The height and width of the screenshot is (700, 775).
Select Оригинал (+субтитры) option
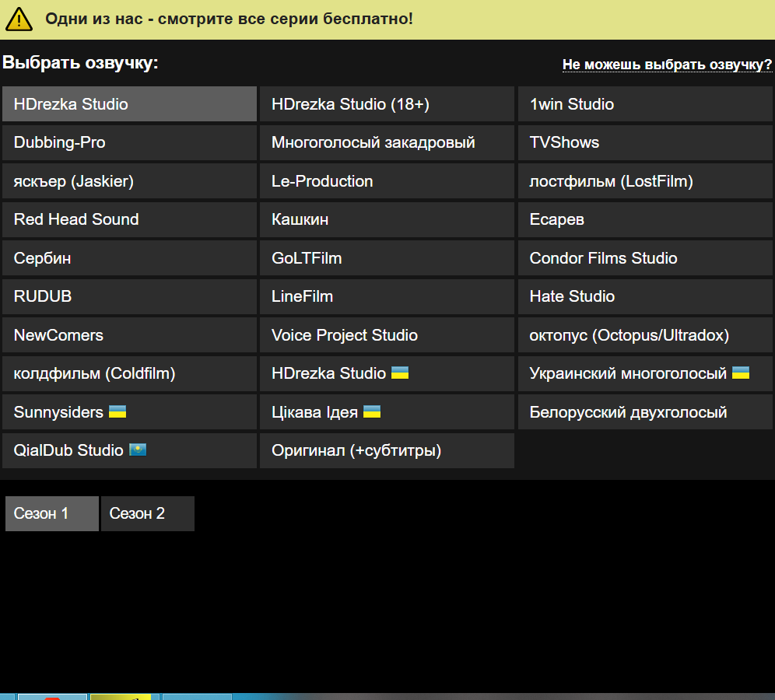click(387, 450)
